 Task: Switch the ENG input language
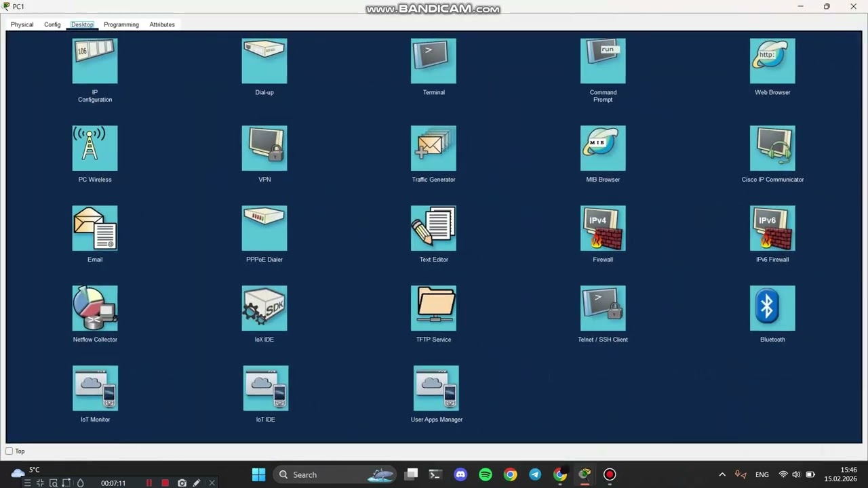(762, 474)
